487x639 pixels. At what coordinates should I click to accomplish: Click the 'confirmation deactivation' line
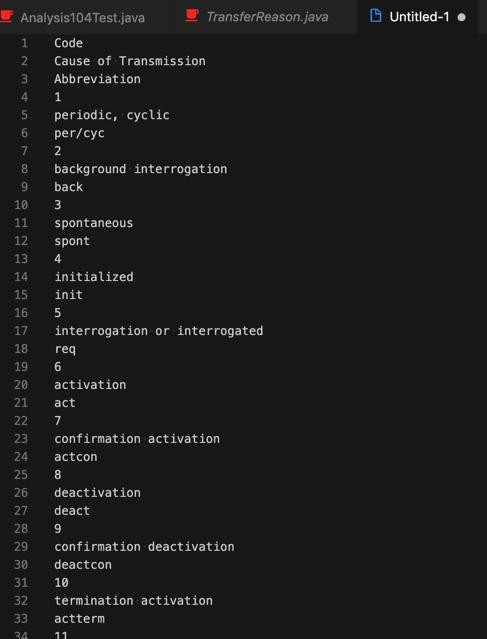pyautogui.click(x=144, y=546)
